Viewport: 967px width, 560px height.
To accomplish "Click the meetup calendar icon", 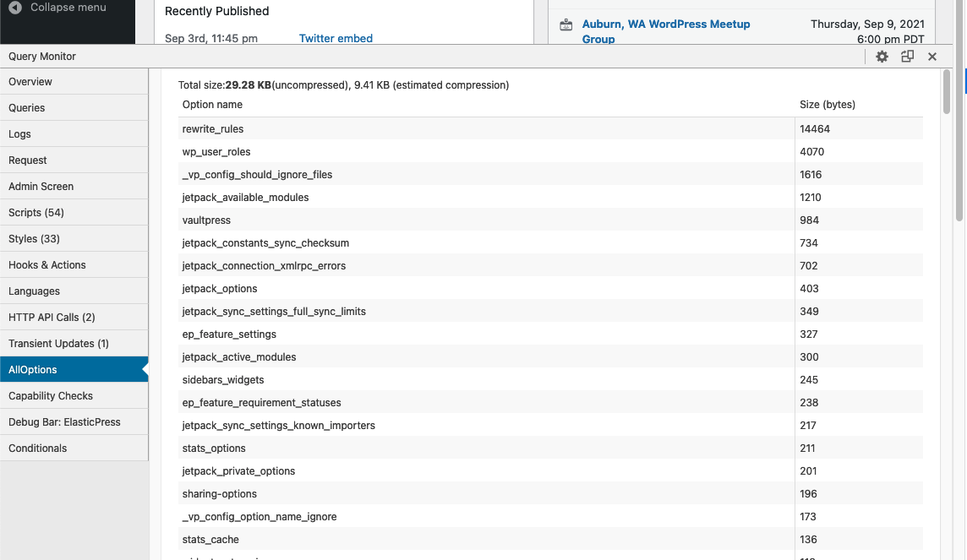I will coord(566,25).
